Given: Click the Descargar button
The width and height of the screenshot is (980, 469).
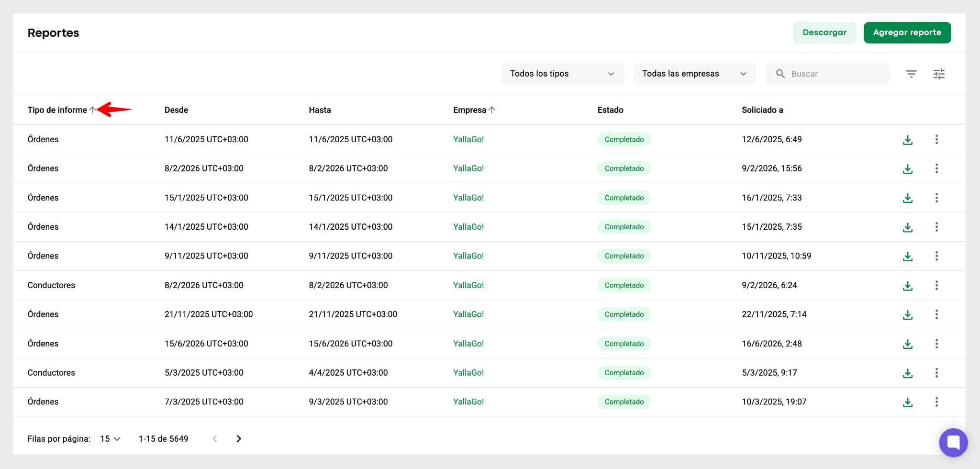Looking at the screenshot, I should click(824, 33).
